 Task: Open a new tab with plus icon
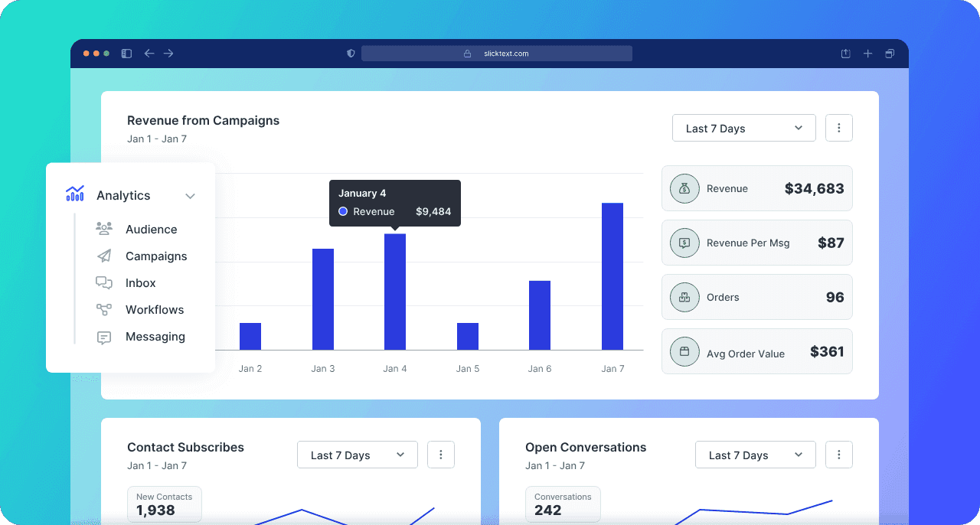tap(868, 54)
